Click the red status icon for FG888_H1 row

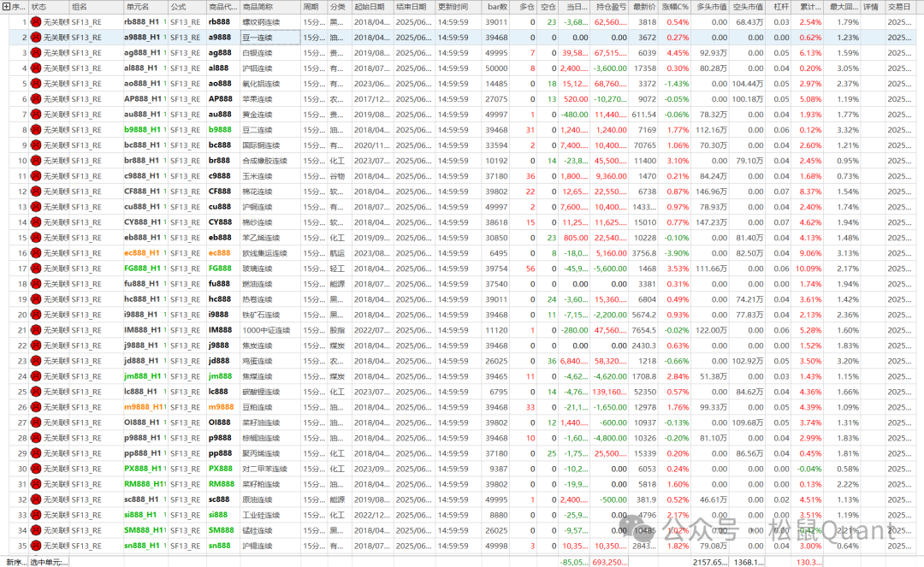[36, 269]
